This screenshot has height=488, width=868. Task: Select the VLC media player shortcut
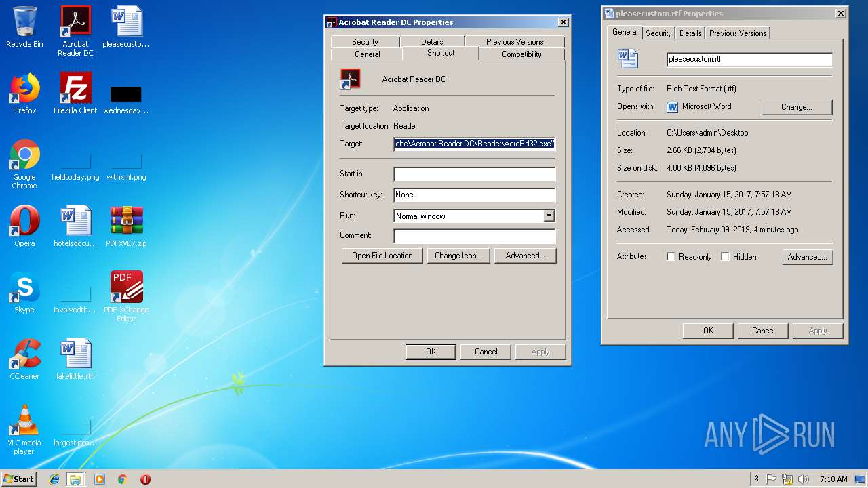[24, 430]
